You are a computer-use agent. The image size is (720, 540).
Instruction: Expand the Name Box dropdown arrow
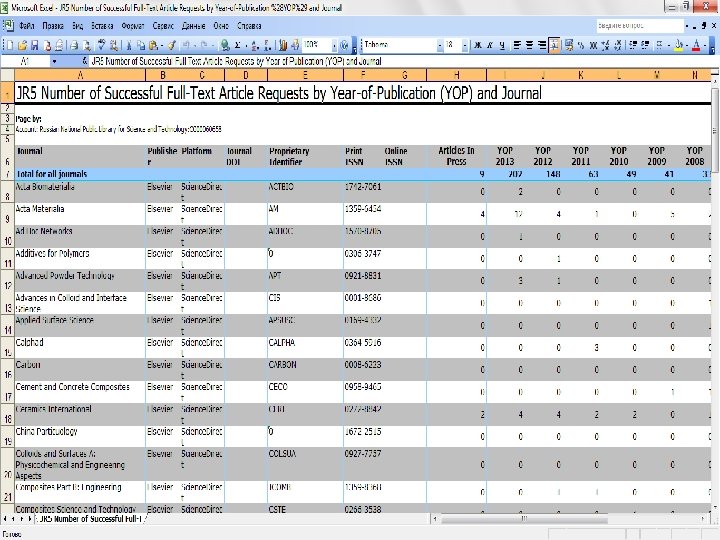pyautogui.click(x=54, y=61)
